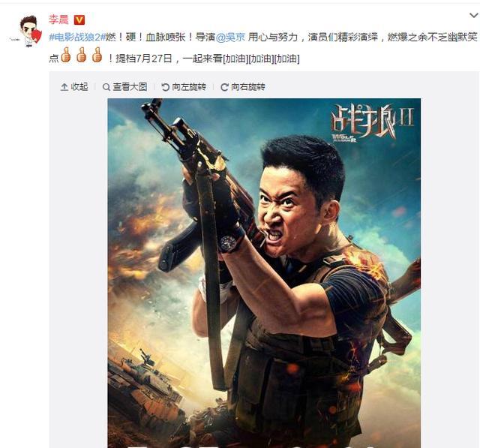This screenshot has width=480, height=448.
Task: Rotate the image left with 向左旋转
Action: tap(189, 87)
